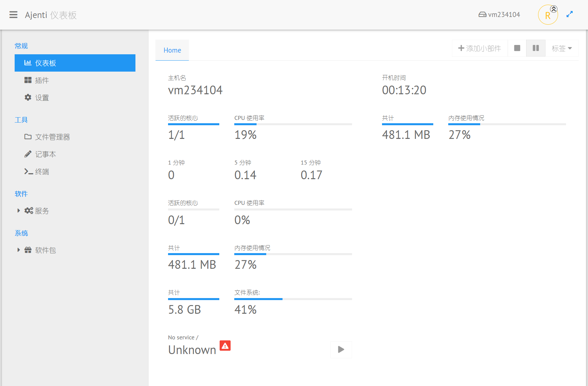
Task: Start the service with the play button
Action: pyautogui.click(x=341, y=349)
